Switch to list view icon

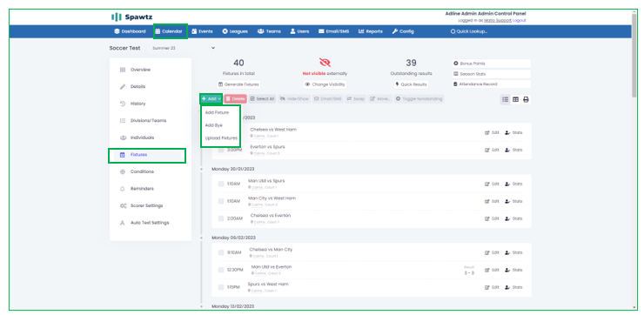pyautogui.click(x=505, y=99)
